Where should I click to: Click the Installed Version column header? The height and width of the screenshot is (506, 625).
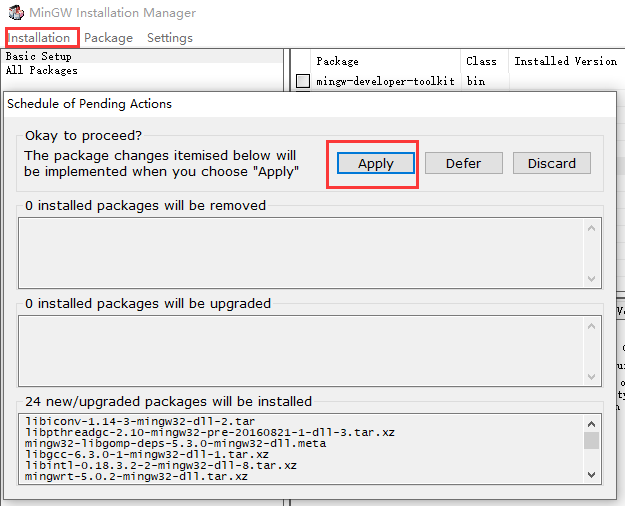[565, 61]
